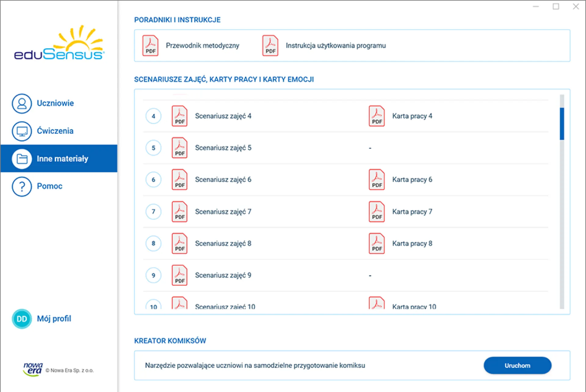Open Instrukcja użytkowania programu PDF icon
Screen dimensions: 586x392
[270, 46]
